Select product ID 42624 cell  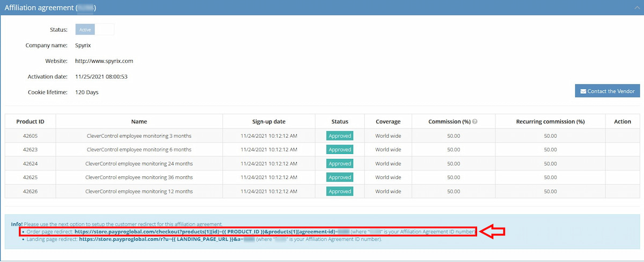click(x=30, y=163)
